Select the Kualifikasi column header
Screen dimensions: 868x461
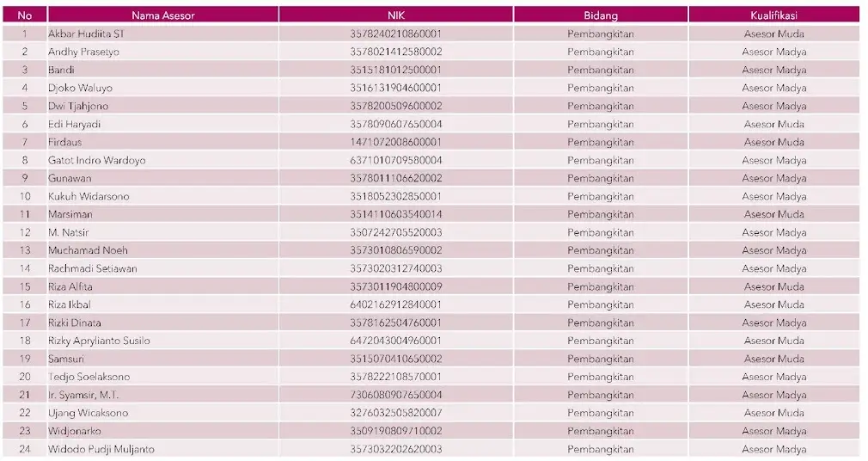tap(773, 15)
